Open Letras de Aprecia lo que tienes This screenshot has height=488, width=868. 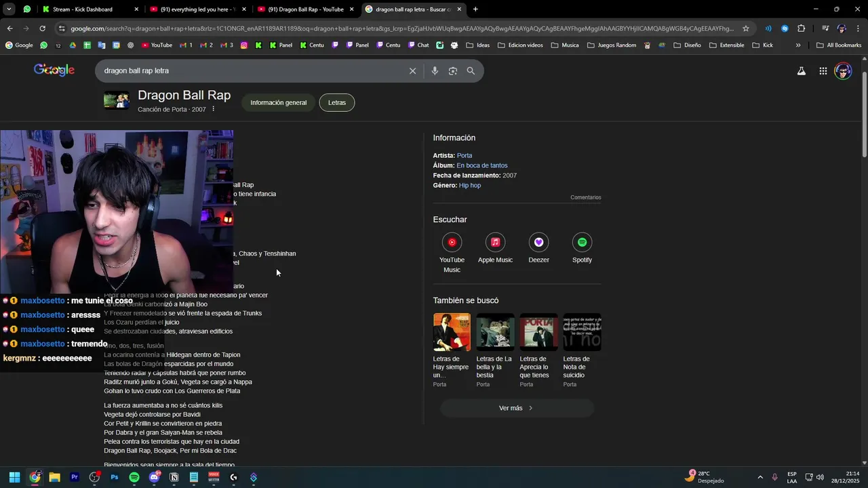[538, 350]
